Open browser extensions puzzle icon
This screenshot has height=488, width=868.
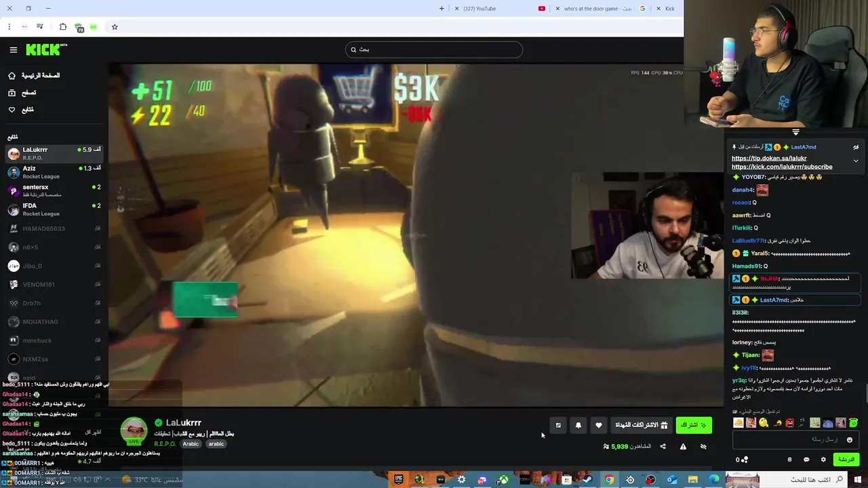coord(63,27)
